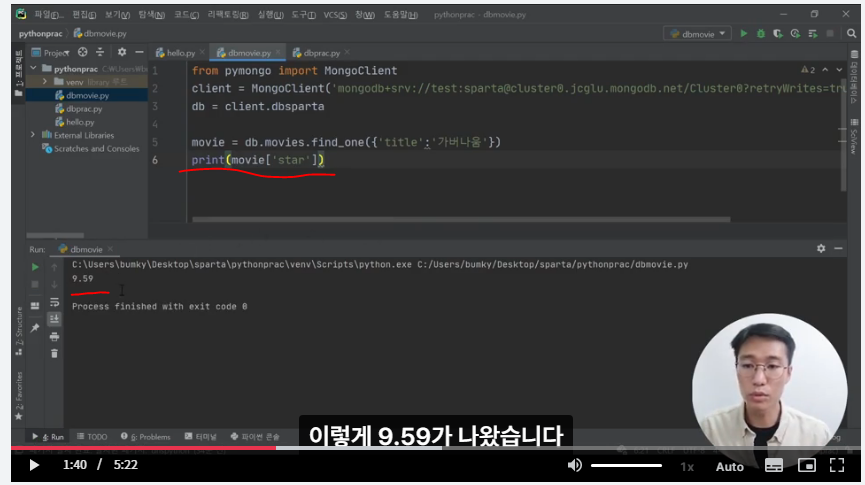Open the Auto quality selector
865x485 pixels.
click(729, 467)
